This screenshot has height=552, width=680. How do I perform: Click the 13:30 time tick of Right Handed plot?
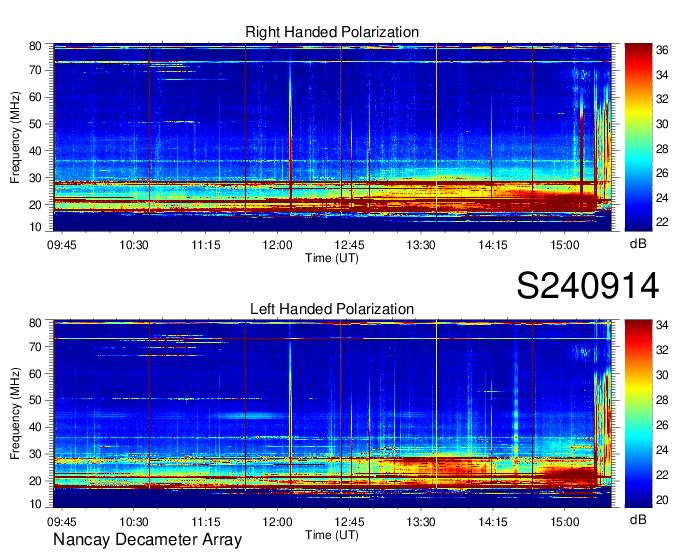[421, 245]
